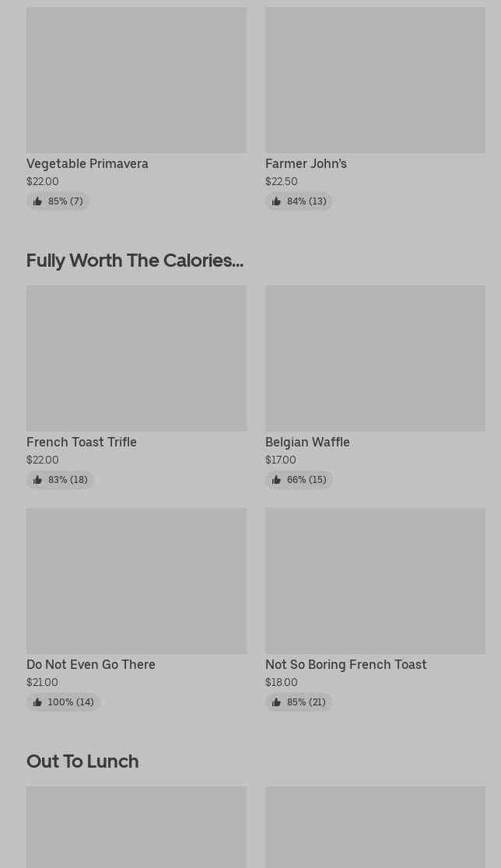The height and width of the screenshot is (868, 501).
Task: Click thumbs-up icon under Do Not Even Go There
Action: pos(37,702)
